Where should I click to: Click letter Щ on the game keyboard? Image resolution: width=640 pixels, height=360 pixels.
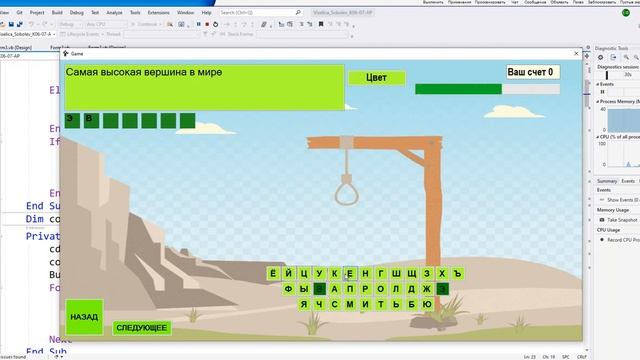point(411,273)
